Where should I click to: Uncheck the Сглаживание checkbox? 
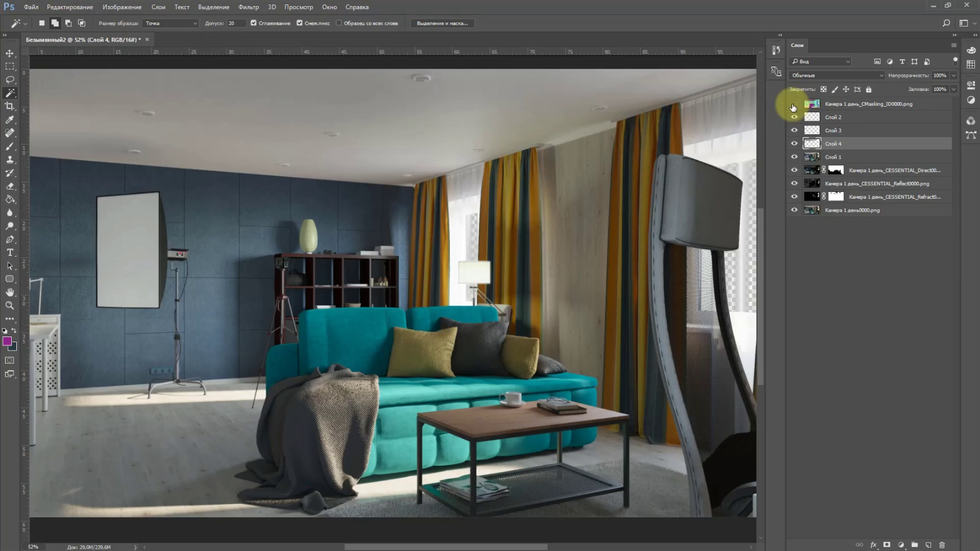[253, 23]
